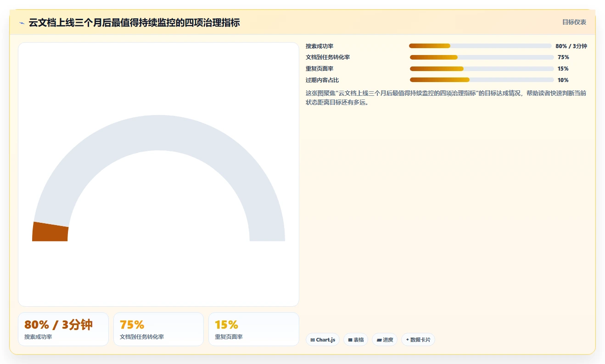
Task: Click the 重复页面率 progress bar
Action: tap(482, 69)
